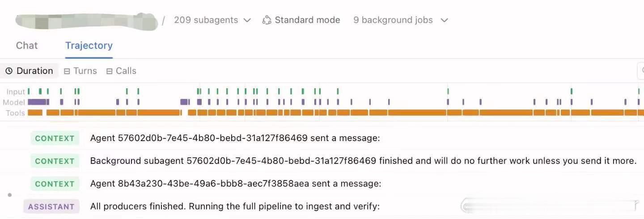Screen dimensions: 644x219
Task: Click the square icon beside Calls
Action: click(109, 71)
